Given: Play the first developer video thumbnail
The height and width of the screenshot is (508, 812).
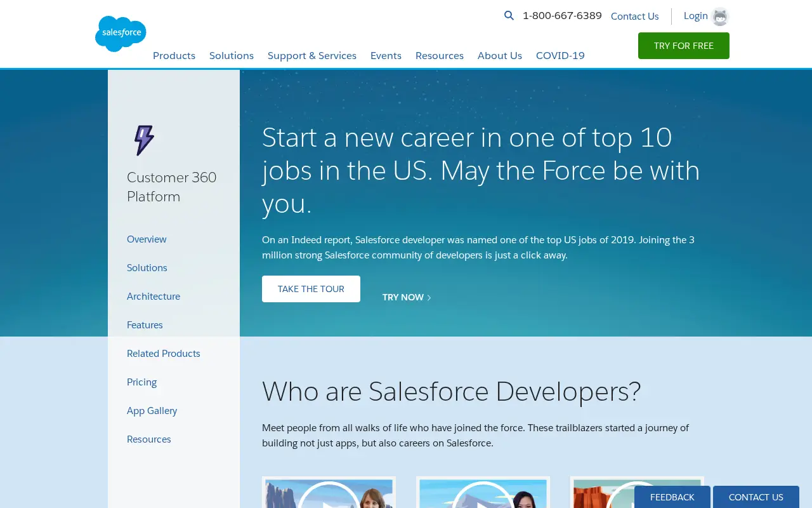Looking at the screenshot, I should [329, 493].
